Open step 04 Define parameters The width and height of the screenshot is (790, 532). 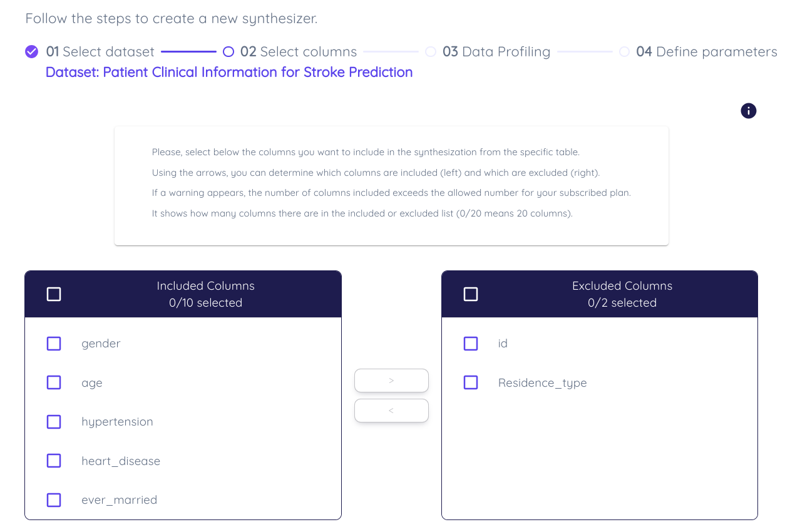707,51
